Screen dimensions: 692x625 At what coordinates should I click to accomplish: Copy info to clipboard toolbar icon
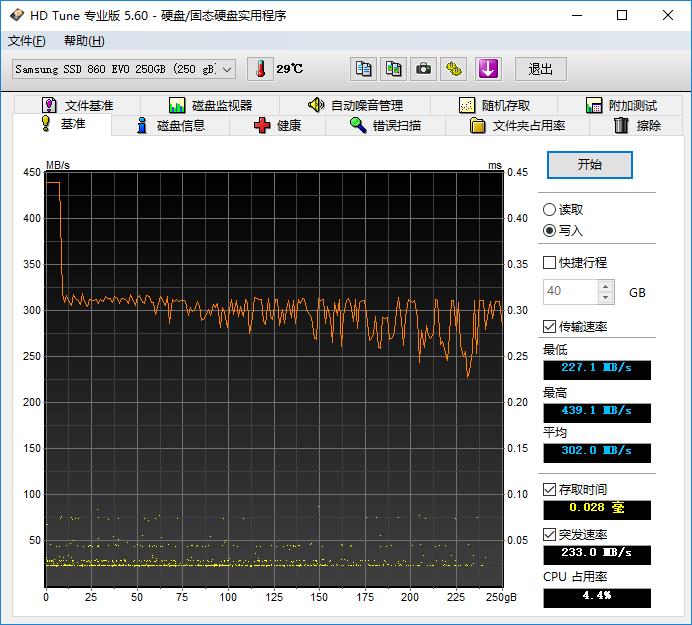point(363,69)
